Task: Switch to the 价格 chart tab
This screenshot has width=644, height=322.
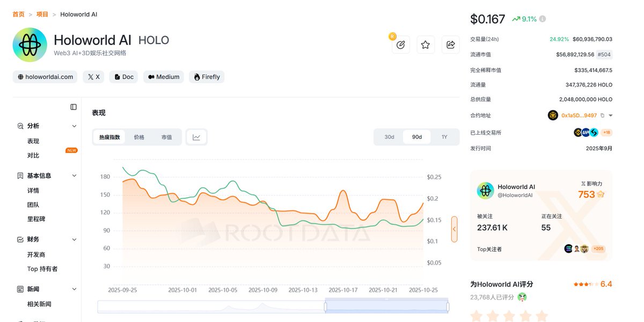Action: click(x=139, y=137)
